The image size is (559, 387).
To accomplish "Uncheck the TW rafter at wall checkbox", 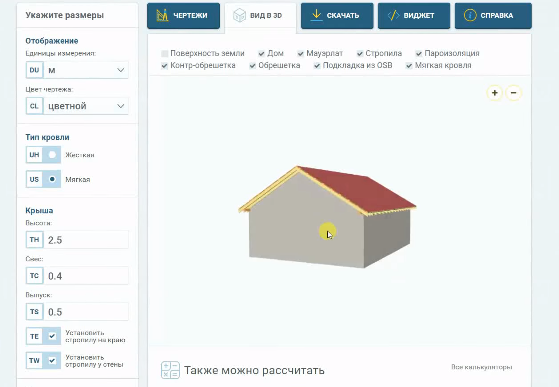I will (x=52, y=360).
